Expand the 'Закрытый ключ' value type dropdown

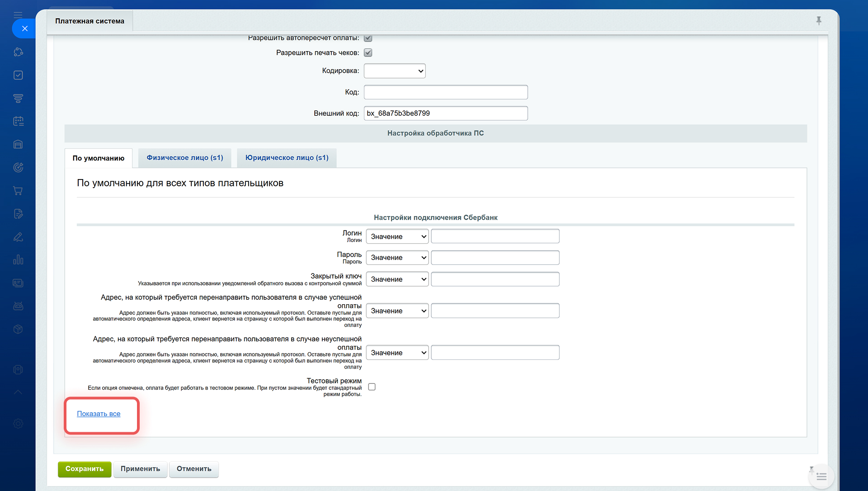coord(397,279)
